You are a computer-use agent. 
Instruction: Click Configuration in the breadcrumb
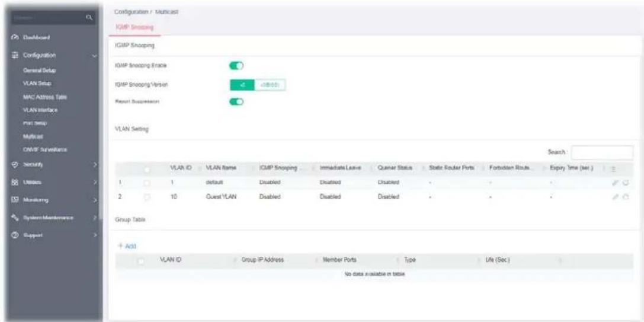130,12
